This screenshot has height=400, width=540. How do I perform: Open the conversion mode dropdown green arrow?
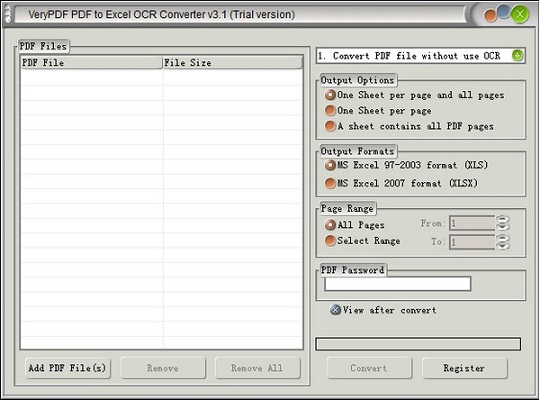pyautogui.click(x=517, y=55)
